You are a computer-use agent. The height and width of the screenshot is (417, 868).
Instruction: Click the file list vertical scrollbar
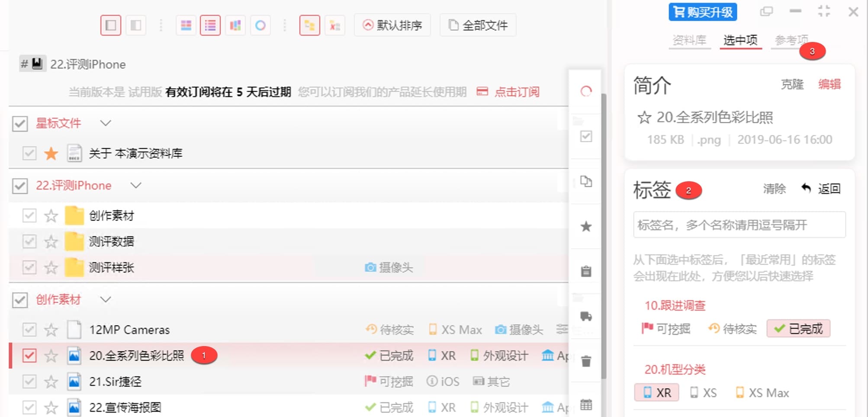604,237
